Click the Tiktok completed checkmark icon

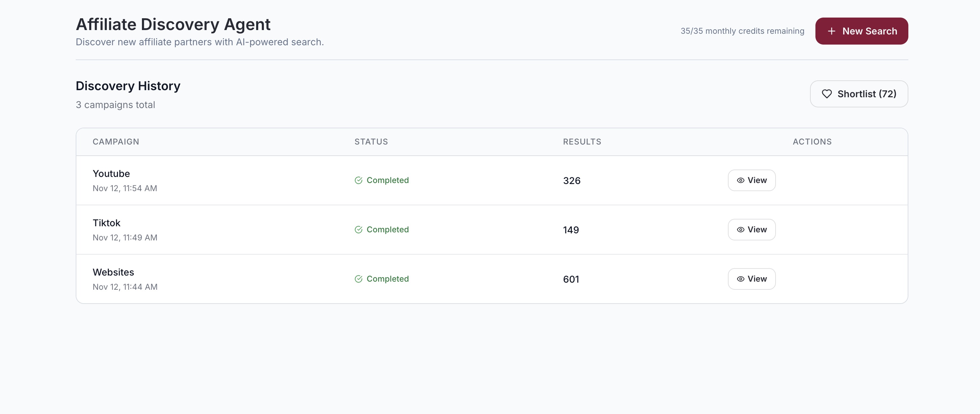click(x=358, y=230)
